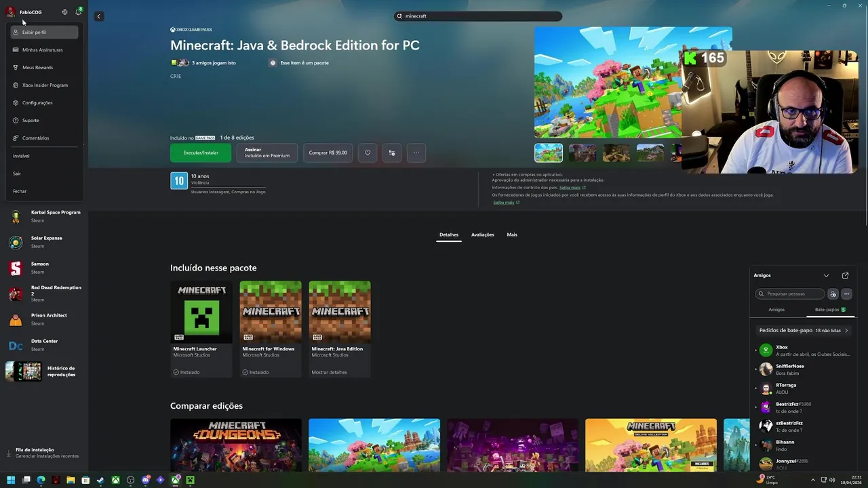Choose Sair to sign out
This screenshot has height=488, width=868.
[44, 174]
